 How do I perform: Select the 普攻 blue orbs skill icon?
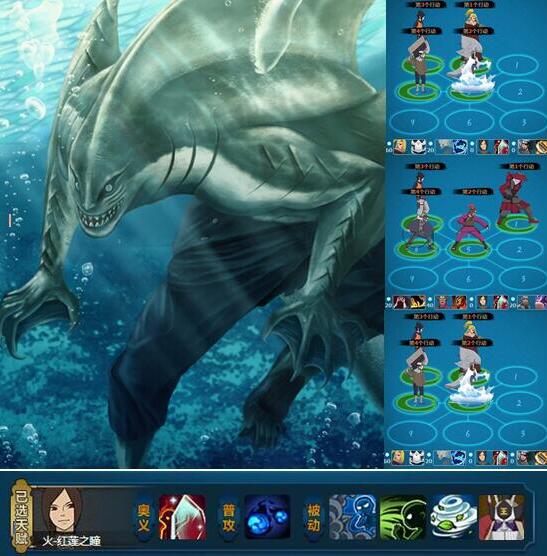pos(267,517)
